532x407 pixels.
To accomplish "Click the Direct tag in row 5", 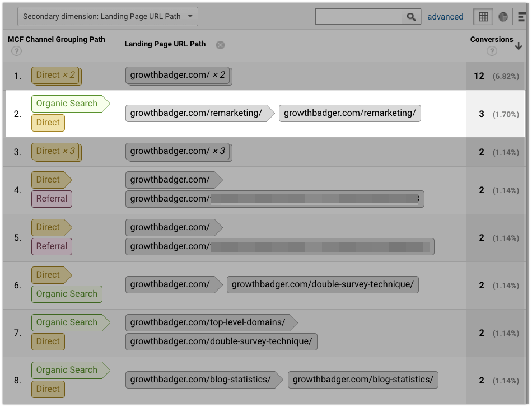I will coord(52,227).
